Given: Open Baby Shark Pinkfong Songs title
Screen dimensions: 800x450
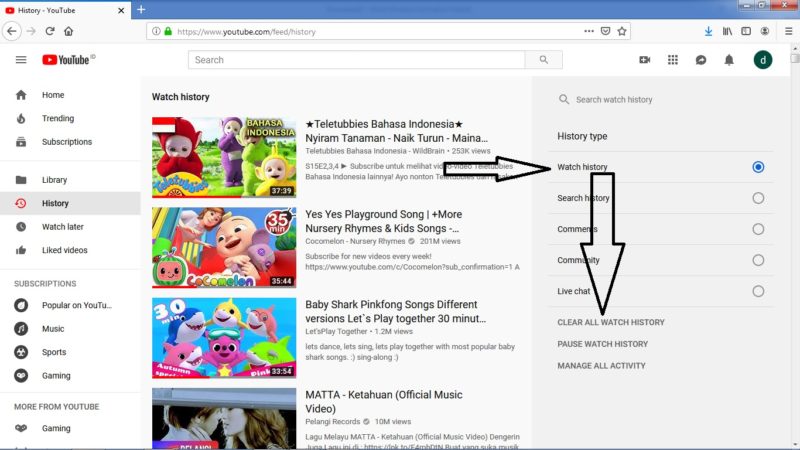Looking at the screenshot, I should click(x=395, y=312).
